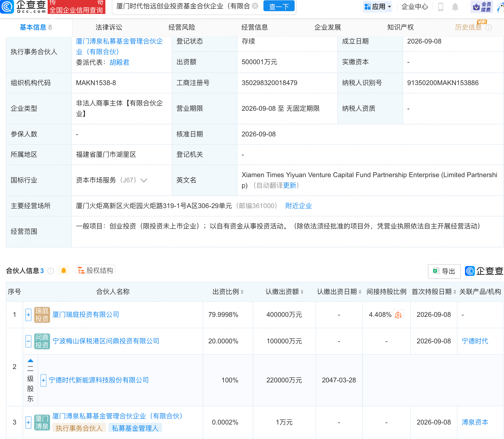Switch to the 知识产权 tab
Screen dimensions: 504x439
(x=400, y=27)
